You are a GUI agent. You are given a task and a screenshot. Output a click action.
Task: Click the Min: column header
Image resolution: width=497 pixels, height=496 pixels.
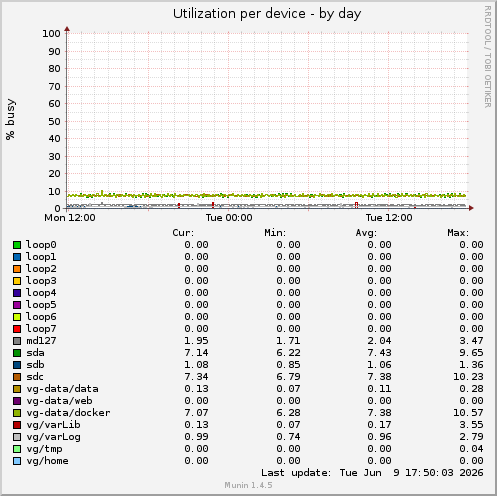tap(275, 233)
